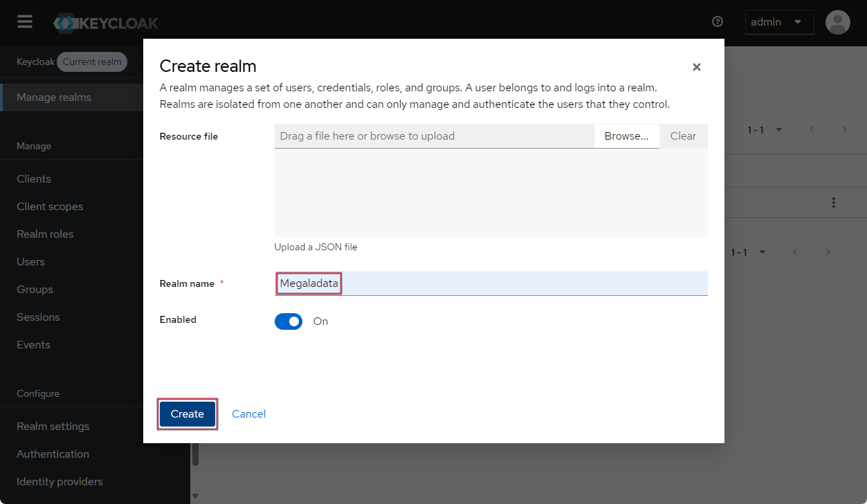Toggle the Enabled switch off

[x=289, y=321]
